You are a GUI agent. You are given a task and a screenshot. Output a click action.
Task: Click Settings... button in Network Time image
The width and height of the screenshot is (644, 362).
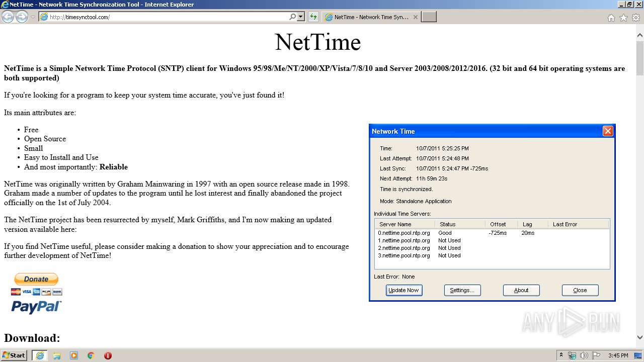pos(462,290)
